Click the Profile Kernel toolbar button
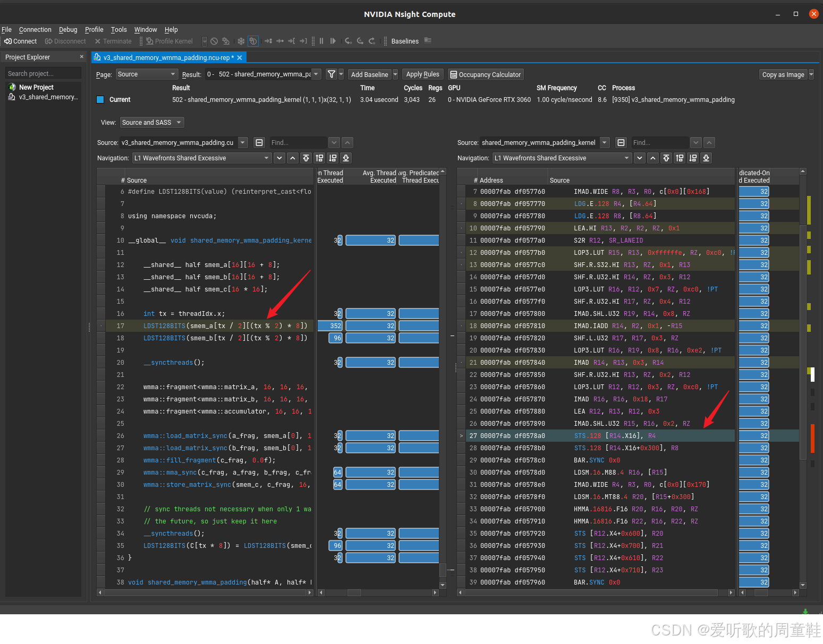Screen dimensions: 823x644 (169, 41)
